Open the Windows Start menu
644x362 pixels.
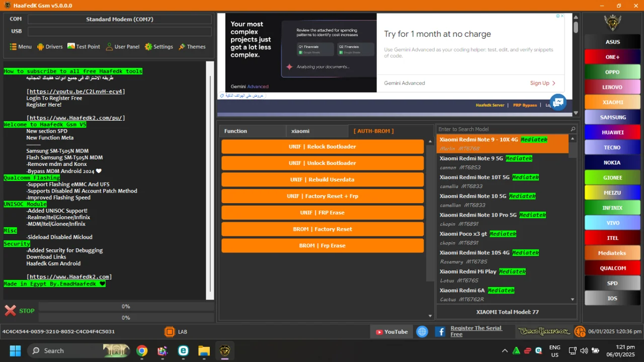click(15, 350)
